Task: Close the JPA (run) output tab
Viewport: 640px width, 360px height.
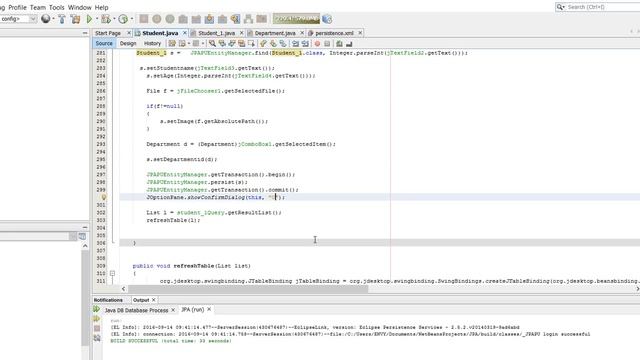Action: coord(209,310)
